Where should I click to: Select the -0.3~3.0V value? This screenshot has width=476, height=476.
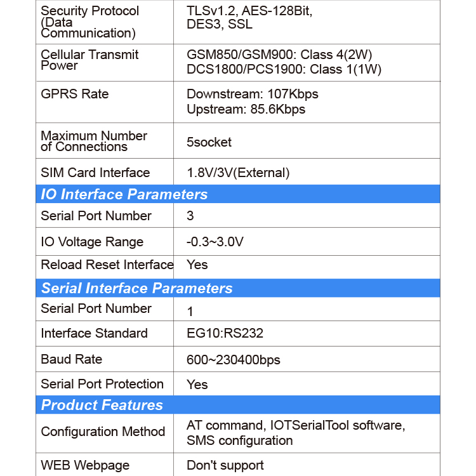click(x=215, y=242)
